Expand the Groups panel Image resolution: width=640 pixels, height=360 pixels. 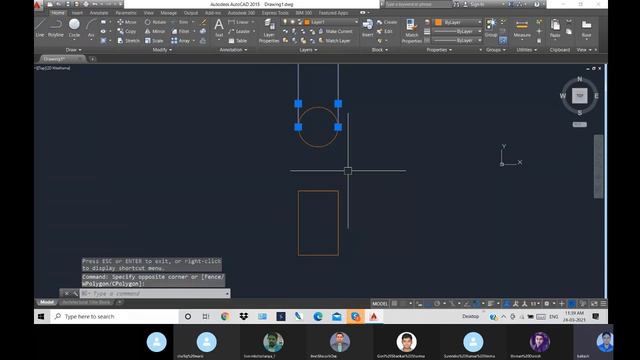pyautogui.click(x=496, y=50)
